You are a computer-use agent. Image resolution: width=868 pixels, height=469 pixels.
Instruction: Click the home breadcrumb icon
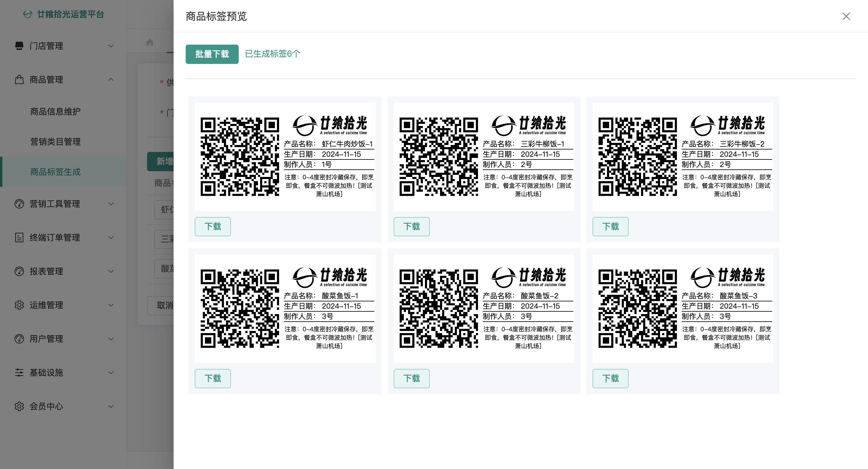[150, 42]
